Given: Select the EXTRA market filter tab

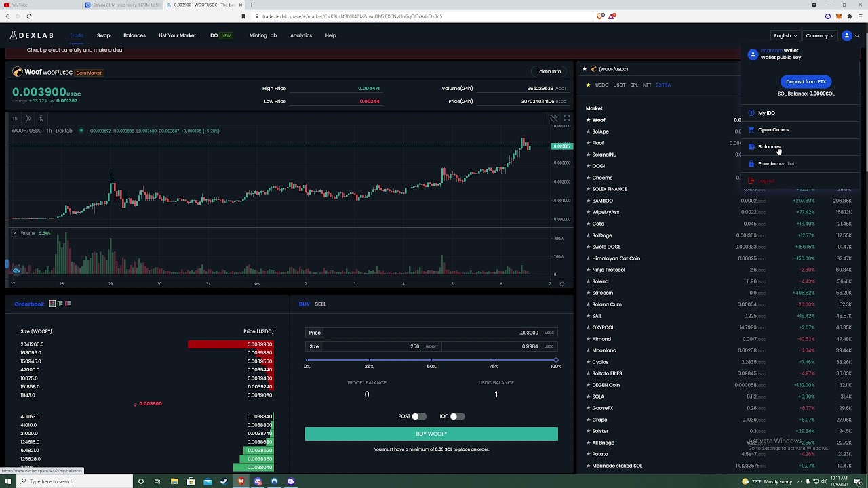Looking at the screenshot, I should click(x=663, y=85).
